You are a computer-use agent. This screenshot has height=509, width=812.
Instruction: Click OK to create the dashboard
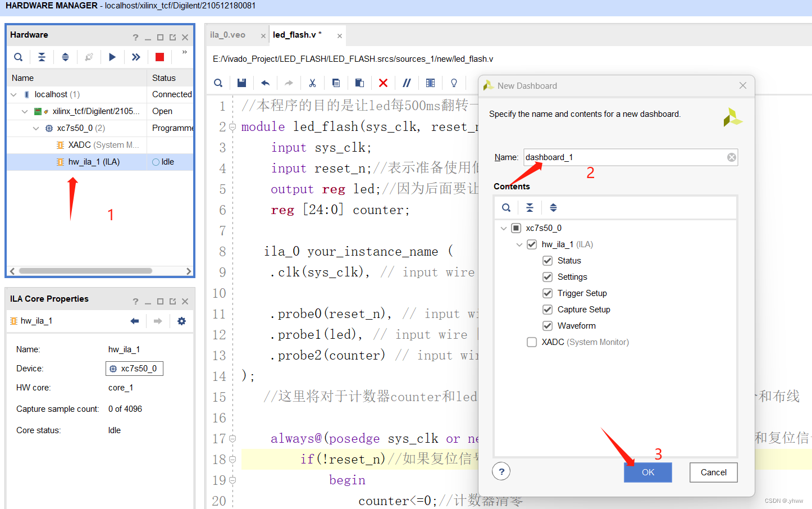tap(648, 472)
